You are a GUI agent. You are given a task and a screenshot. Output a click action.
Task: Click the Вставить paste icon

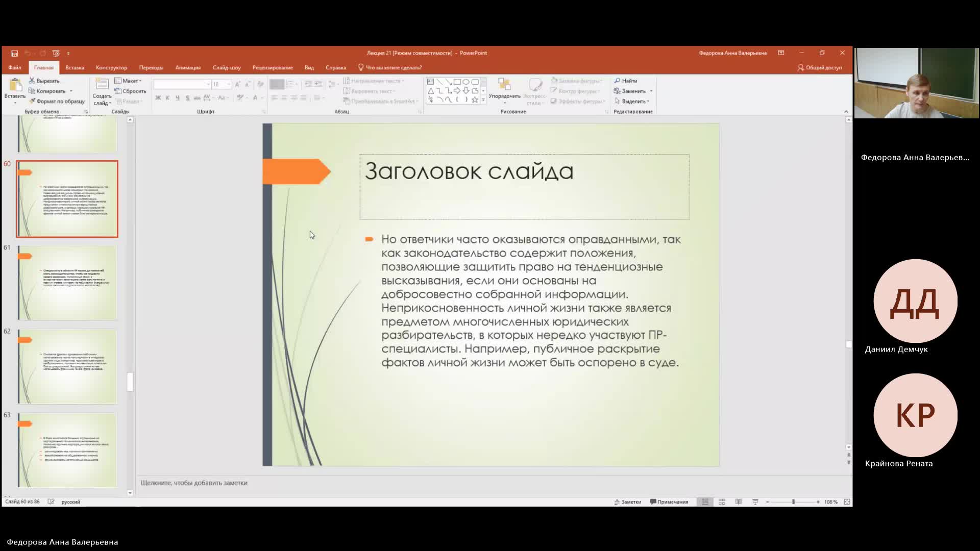click(x=15, y=85)
